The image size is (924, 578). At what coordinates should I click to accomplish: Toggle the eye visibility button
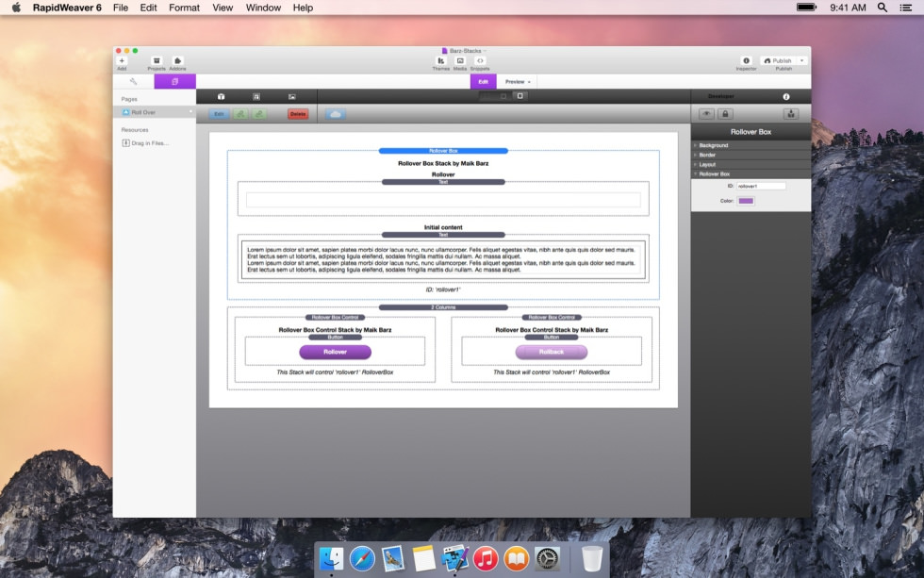click(x=706, y=114)
